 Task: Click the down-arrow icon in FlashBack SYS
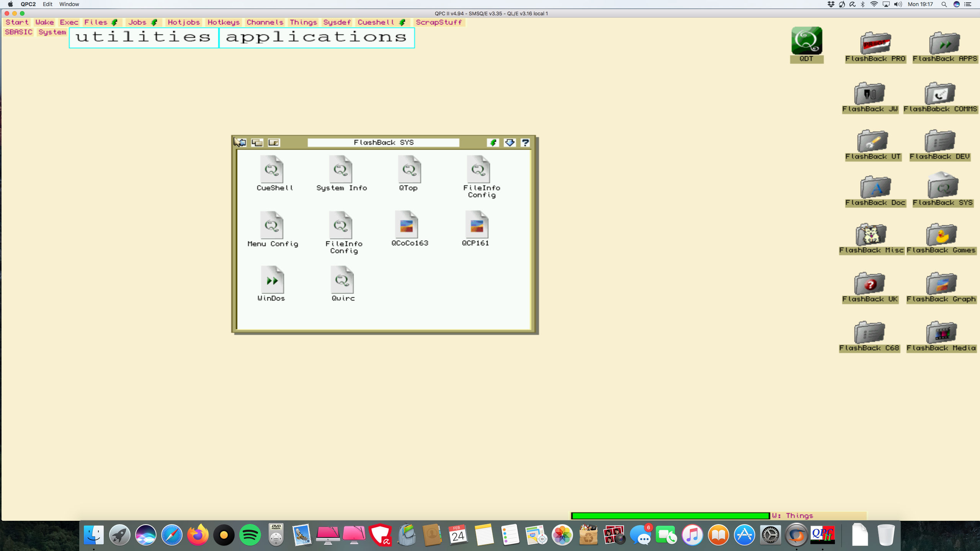click(510, 143)
